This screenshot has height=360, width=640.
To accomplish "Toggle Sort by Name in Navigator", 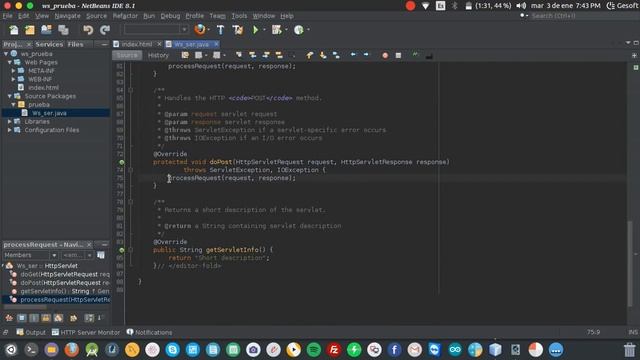I will point(89,318).
